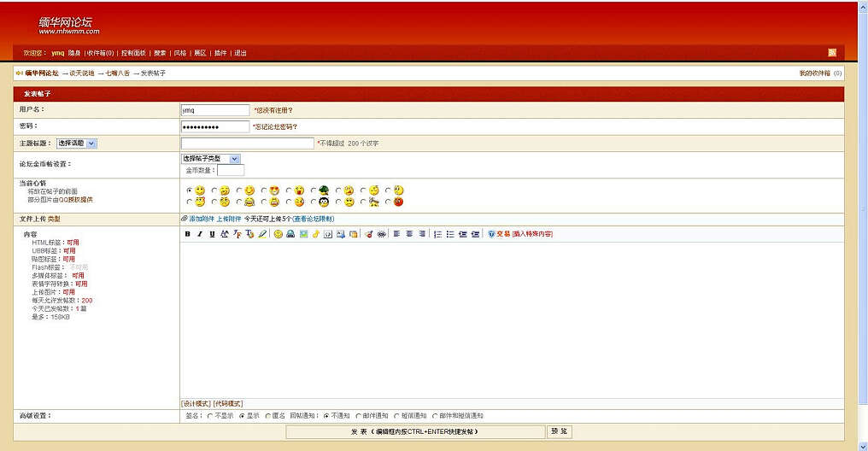Apply italic formatting in the editor
This screenshot has width=868, height=451.
click(200, 234)
